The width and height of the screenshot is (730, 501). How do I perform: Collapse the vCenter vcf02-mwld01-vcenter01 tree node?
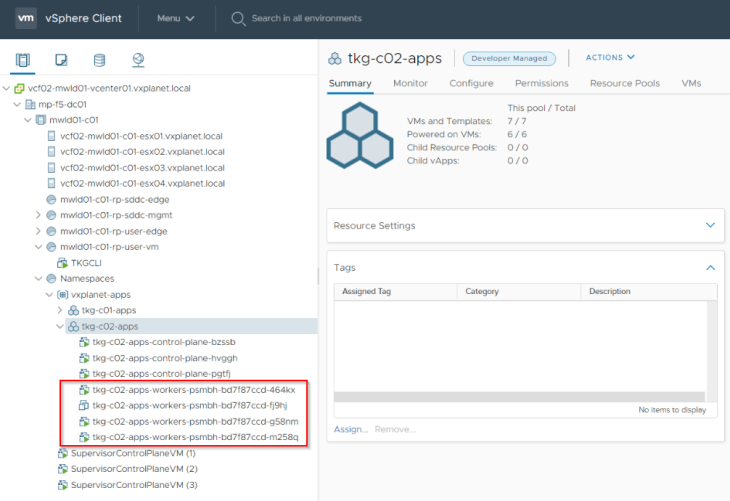pyautogui.click(x=7, y=88)
